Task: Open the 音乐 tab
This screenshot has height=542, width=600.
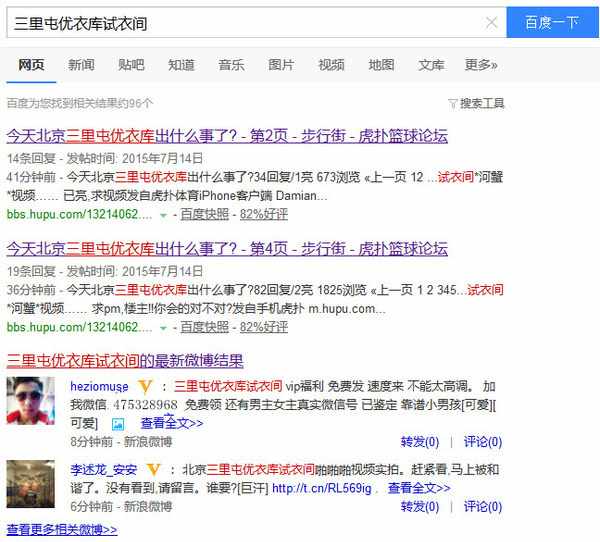Action: click(231, 65)
